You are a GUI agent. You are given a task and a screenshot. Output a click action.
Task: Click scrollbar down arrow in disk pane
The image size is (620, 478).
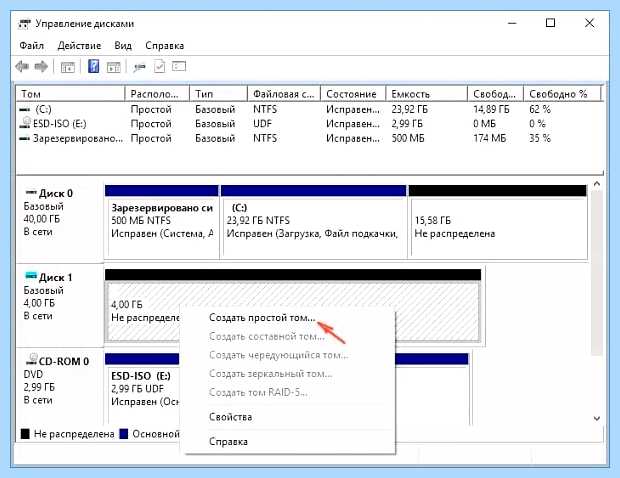[597, 418]
